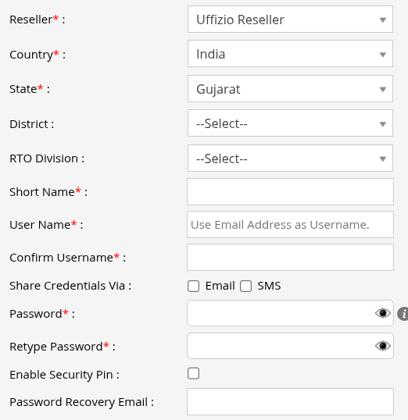Click the District dropdown arrow
Screen dimensions: 408x420
383,124
